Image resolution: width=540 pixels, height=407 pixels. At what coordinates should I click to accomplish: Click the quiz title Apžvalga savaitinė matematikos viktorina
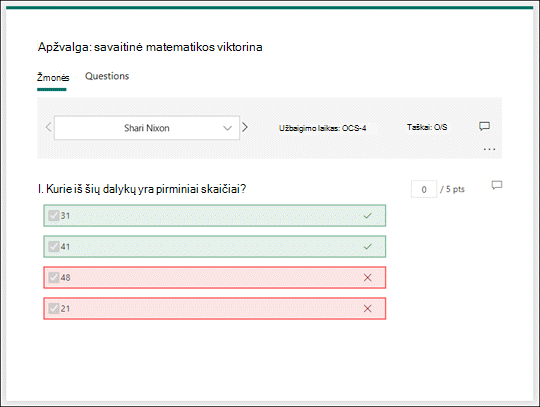(x=150, y=47)
